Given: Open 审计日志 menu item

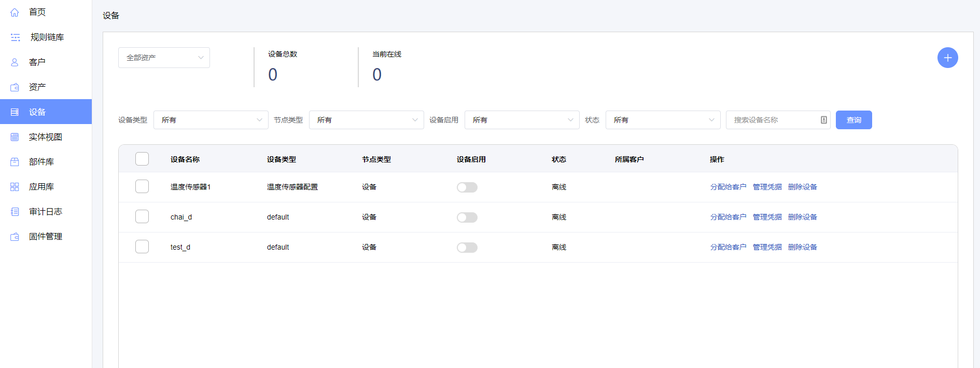Looking at the screenshot, I should [x=46, y=211].
